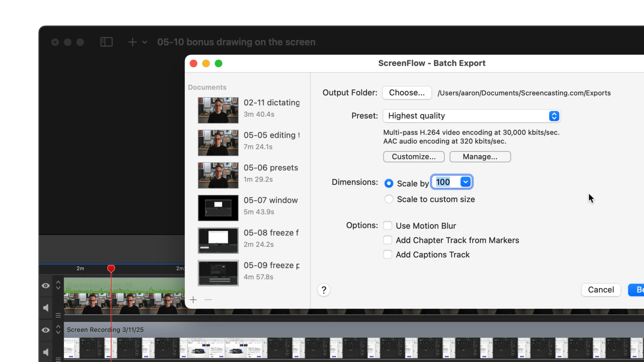Click the Manage... presets button
The image size is (644, 362).
click(x=480, y=157)
